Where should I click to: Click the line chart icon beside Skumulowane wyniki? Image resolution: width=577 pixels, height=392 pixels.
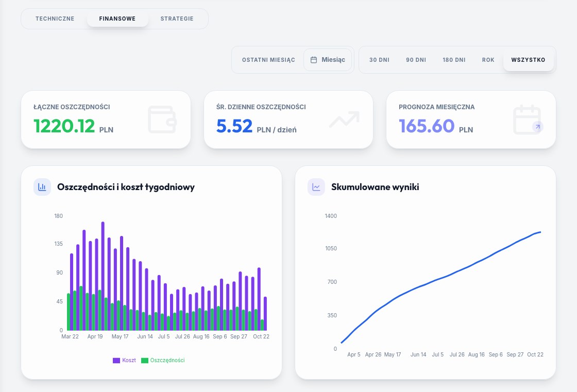coord(316,187)
